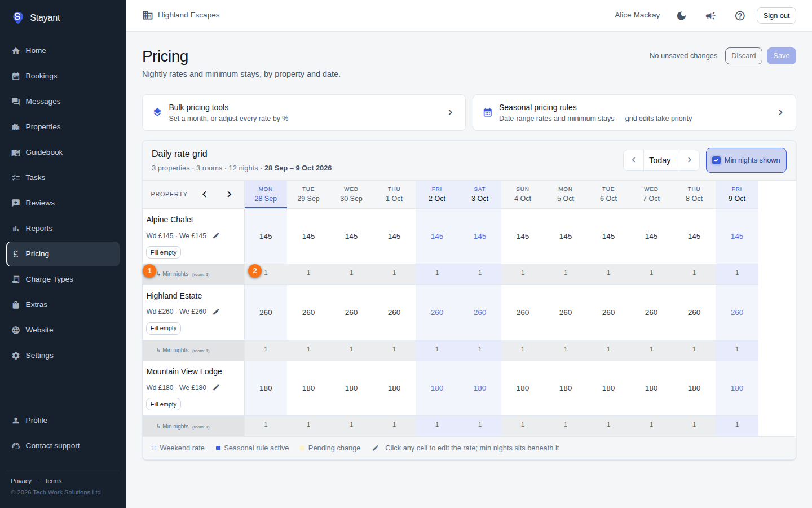812x508 pixels.
Task: Open Reports in the sidebar
Action: coord(63,229)
